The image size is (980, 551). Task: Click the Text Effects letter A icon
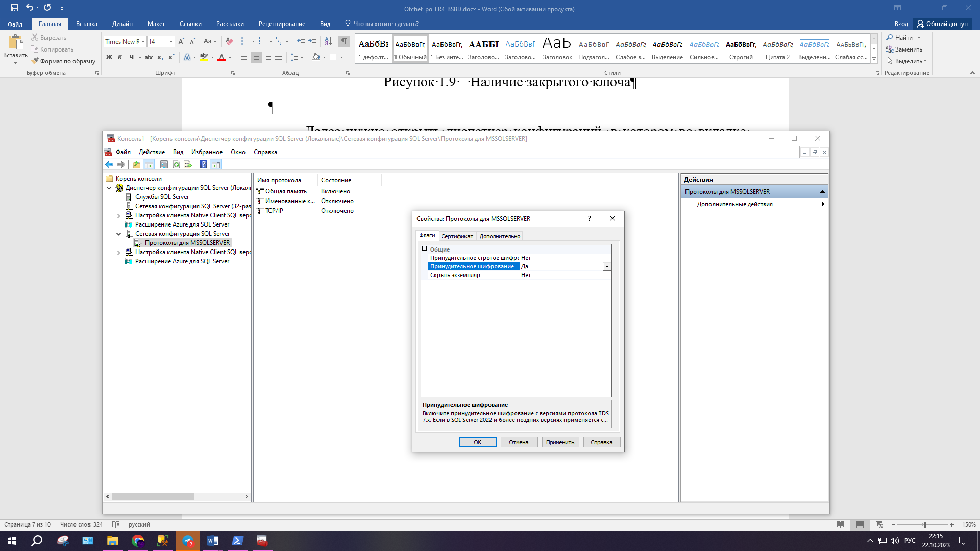187,57
